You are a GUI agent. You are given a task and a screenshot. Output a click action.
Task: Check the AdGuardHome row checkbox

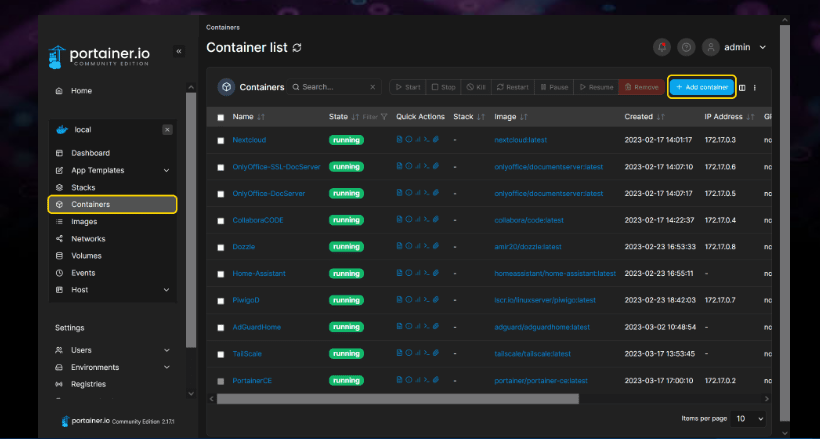pyautogui.click(x=221, y=328)
